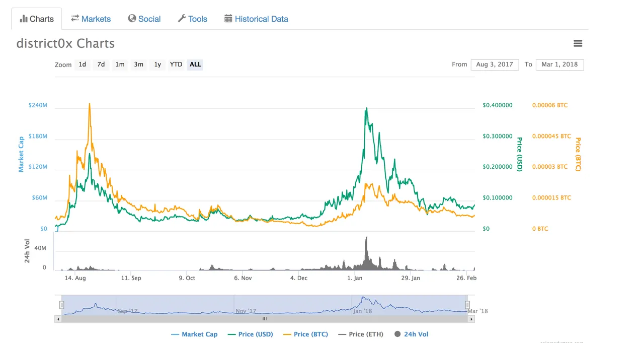Click the $60M market cap axis label
The height and width of the screenshot is (343, 644).
(39, 198)
